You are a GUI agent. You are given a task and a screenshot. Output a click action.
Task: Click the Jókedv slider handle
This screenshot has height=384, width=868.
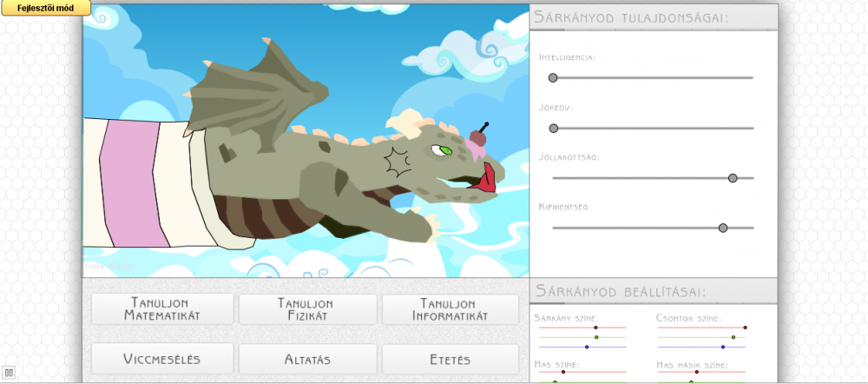click(553, 128)
